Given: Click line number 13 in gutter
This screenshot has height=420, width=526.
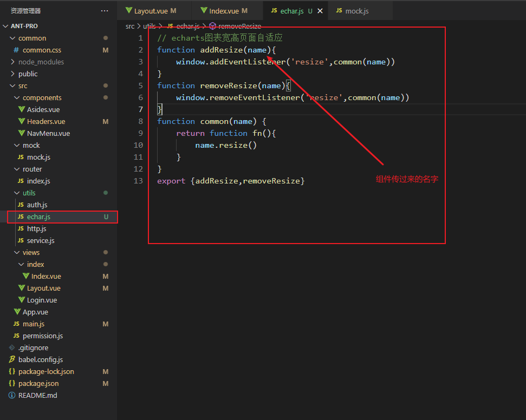Looking at the screenshot, I should click(x=138, y=181).
